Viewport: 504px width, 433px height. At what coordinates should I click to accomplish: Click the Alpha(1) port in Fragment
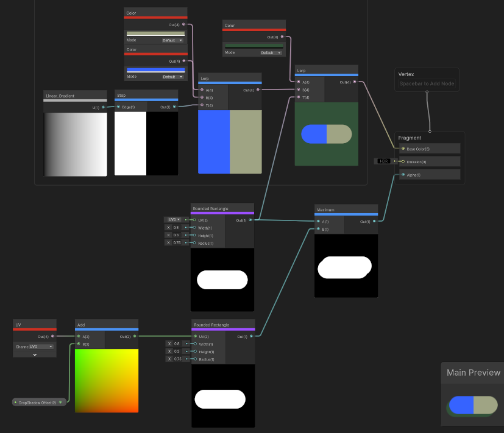point(403,175)
